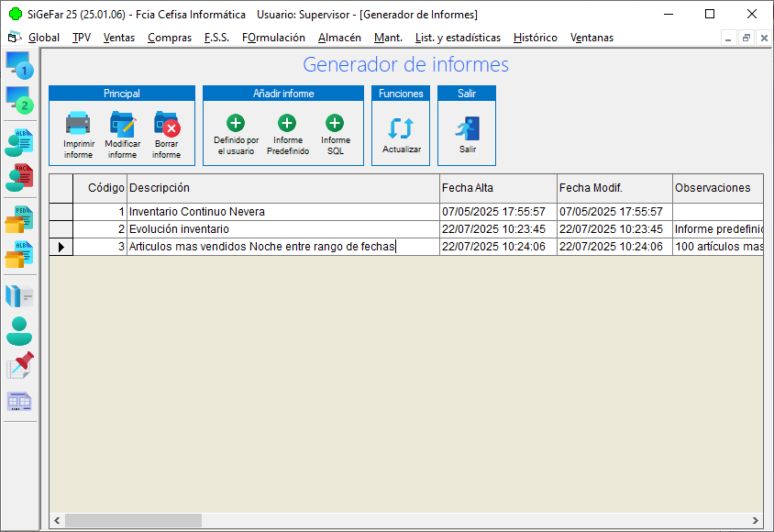Click the row selector for code 1
Image resolution: width=774 pixels, height=532 pixels.
coord(61,212)
